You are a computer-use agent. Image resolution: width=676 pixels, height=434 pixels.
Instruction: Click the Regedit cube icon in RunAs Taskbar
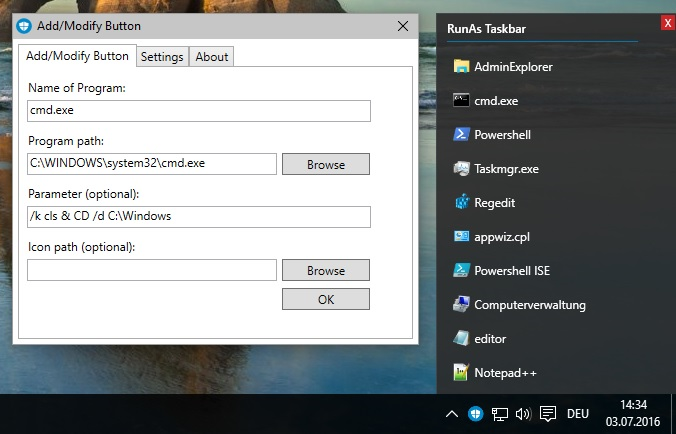coord(461,202)
